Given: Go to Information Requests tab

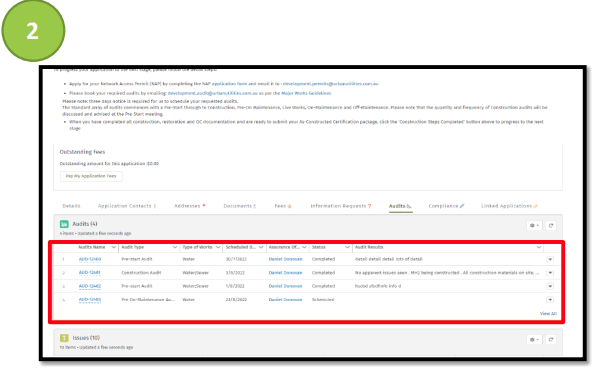Looking at the screenshot, I should pyautogui.click(x=341, y=206).
